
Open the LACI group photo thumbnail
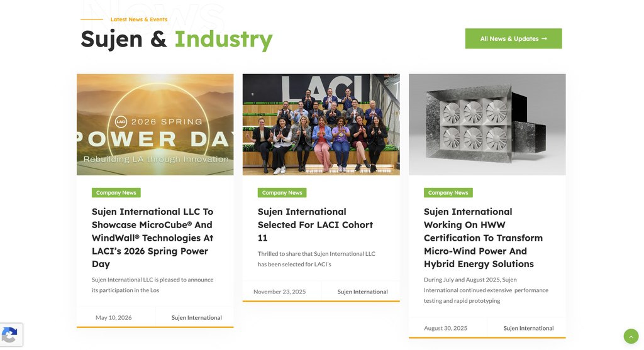(x=321, y=124)
